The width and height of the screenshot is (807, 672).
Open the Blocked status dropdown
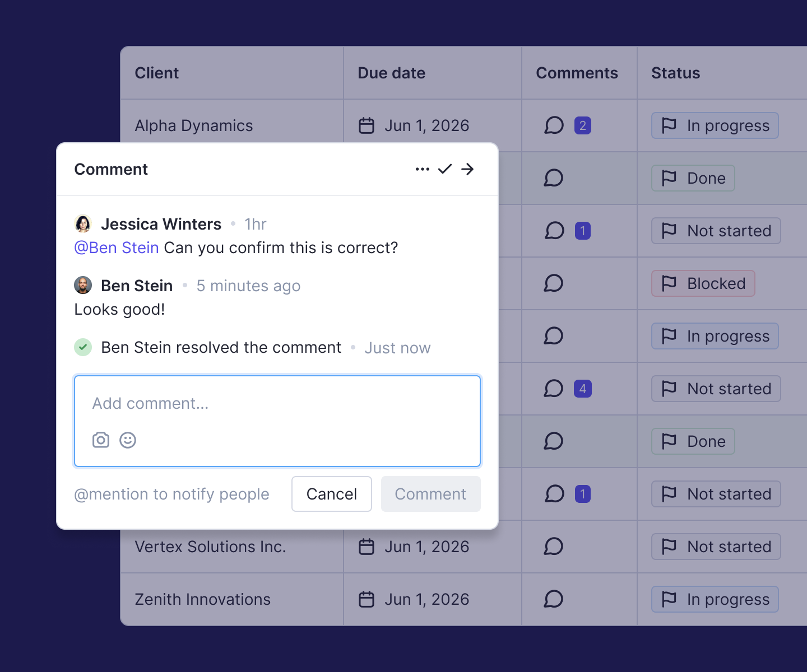[x=703, y=283]
